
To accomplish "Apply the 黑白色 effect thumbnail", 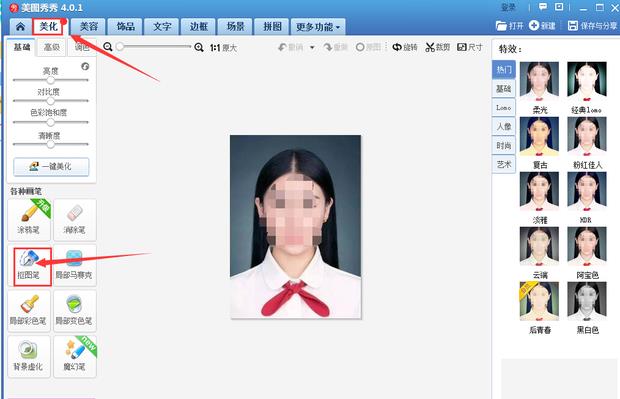I will point(587,301).
